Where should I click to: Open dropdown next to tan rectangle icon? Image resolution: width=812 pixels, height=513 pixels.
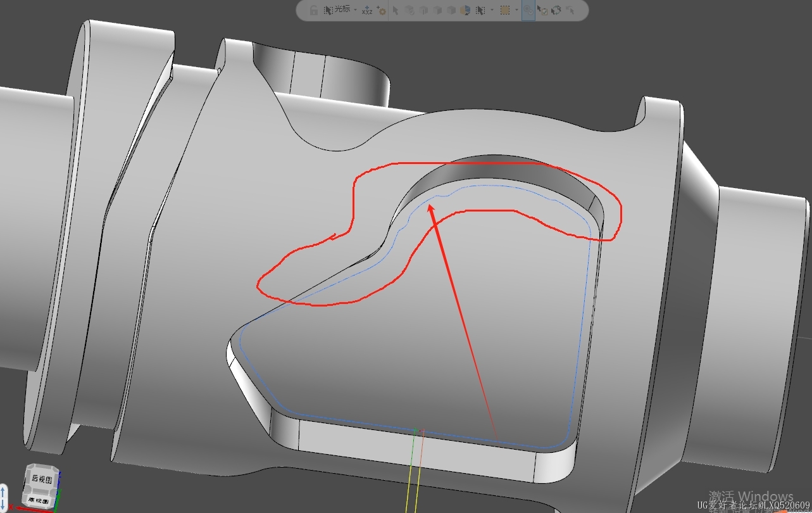coord(516,10)
